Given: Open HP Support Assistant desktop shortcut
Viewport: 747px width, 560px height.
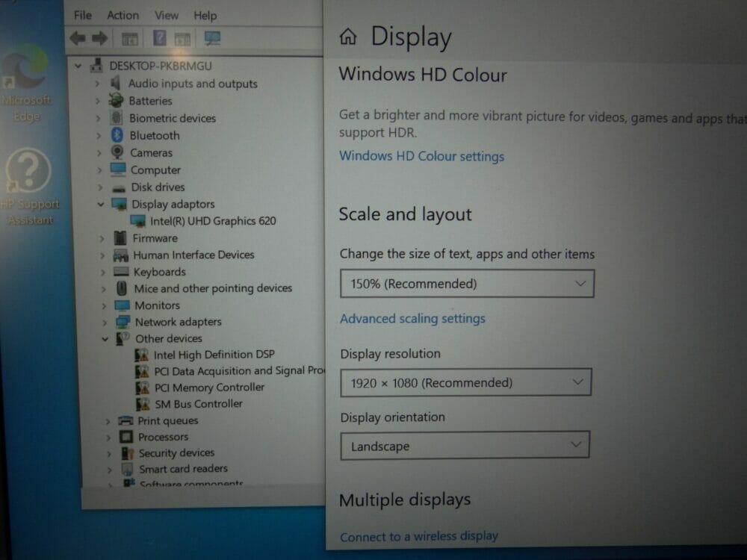Looking at the screenshot, I should 28,187.
